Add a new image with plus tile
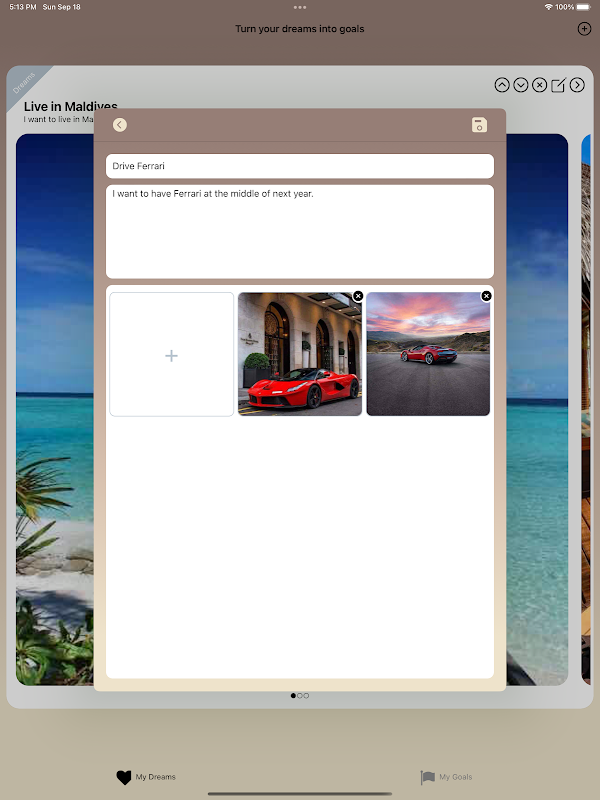This screenshot has height=800, width=600. pos(171,355)
